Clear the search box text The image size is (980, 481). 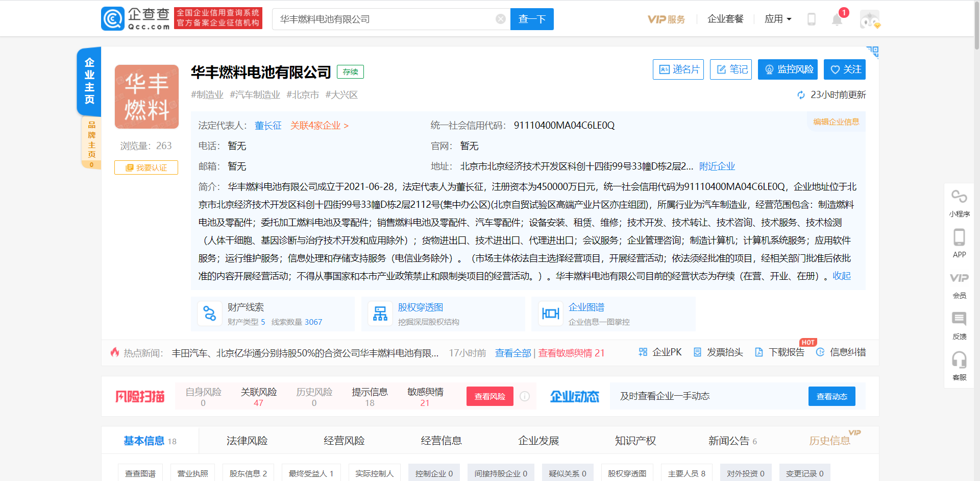501,19
